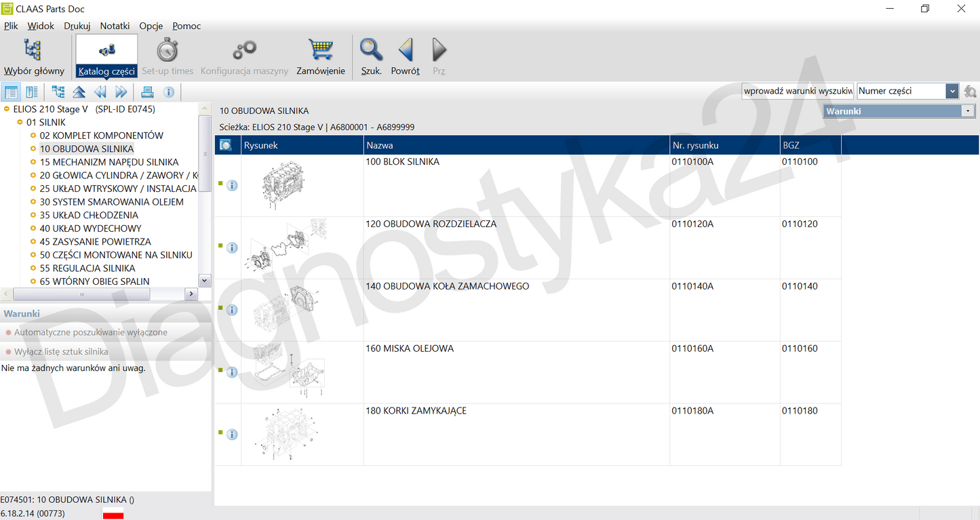Select 20 GŁOWICA CYLINDRA tree item
The width and height of the screenshot is (980, 520).
pyautogui.click(x=119, y=176)
